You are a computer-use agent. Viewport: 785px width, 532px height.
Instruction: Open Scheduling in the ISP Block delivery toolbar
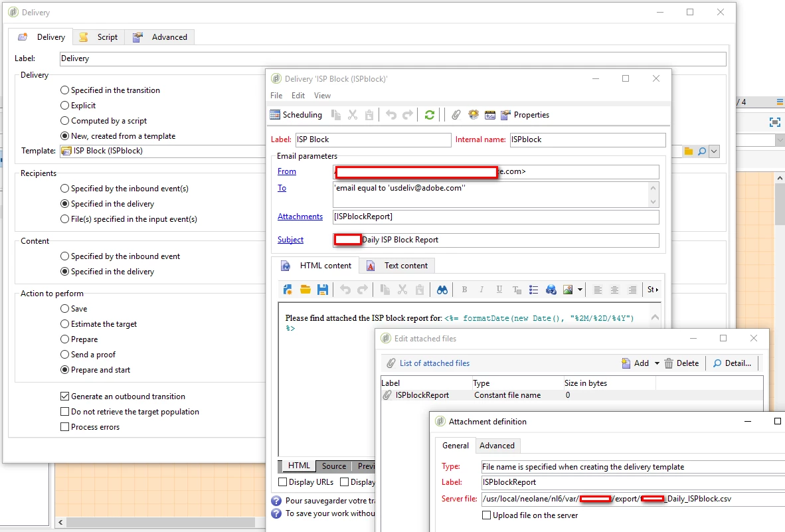point(296,115)
